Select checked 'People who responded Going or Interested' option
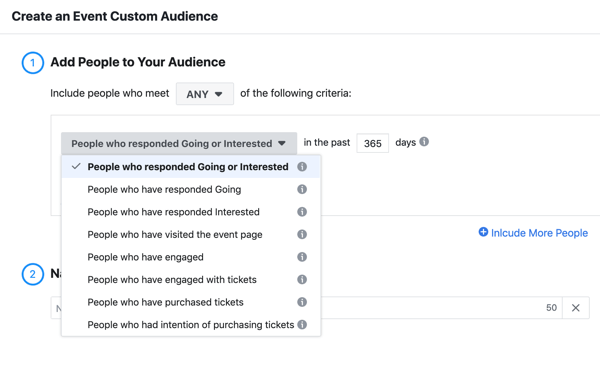 (191, 167)
